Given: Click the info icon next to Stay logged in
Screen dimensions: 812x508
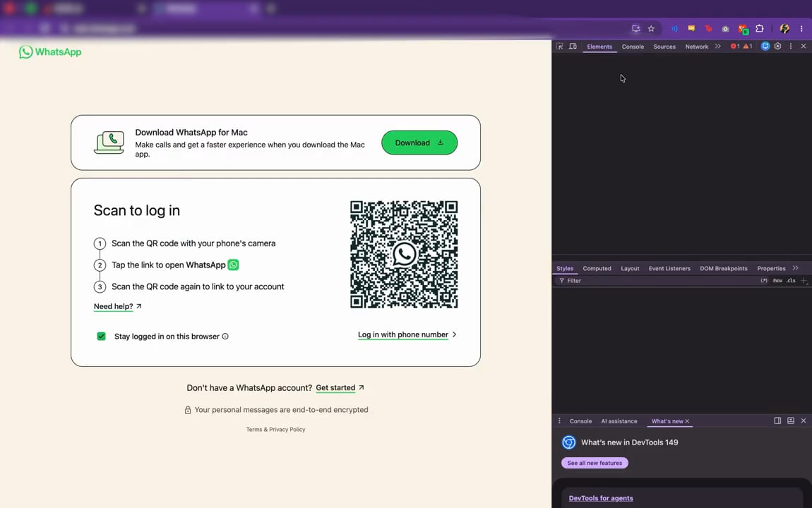Looking at the screenshot, I should (225, 337).
